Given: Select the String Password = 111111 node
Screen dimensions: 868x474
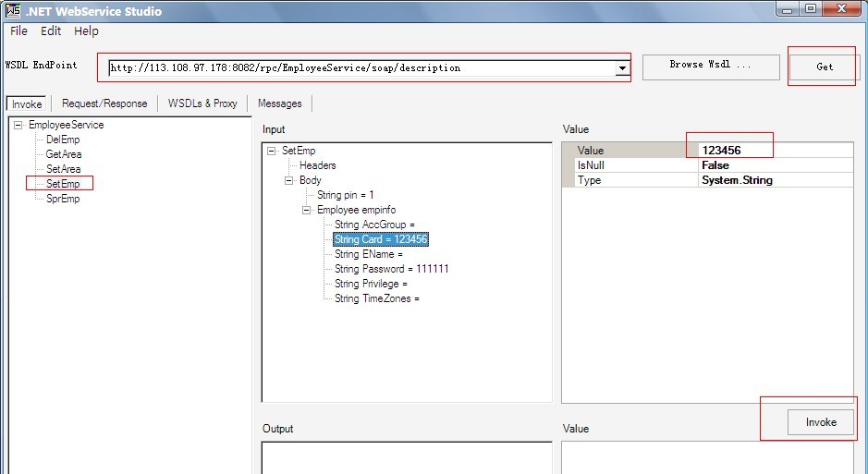Looking at the screenshot, I should (391, 269).
